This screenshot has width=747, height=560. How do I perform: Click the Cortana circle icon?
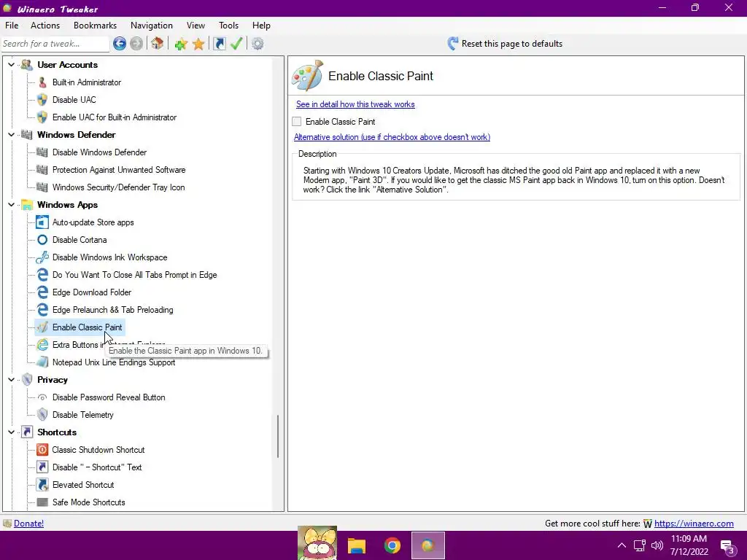pyautogui.click(x=42, y=240)
